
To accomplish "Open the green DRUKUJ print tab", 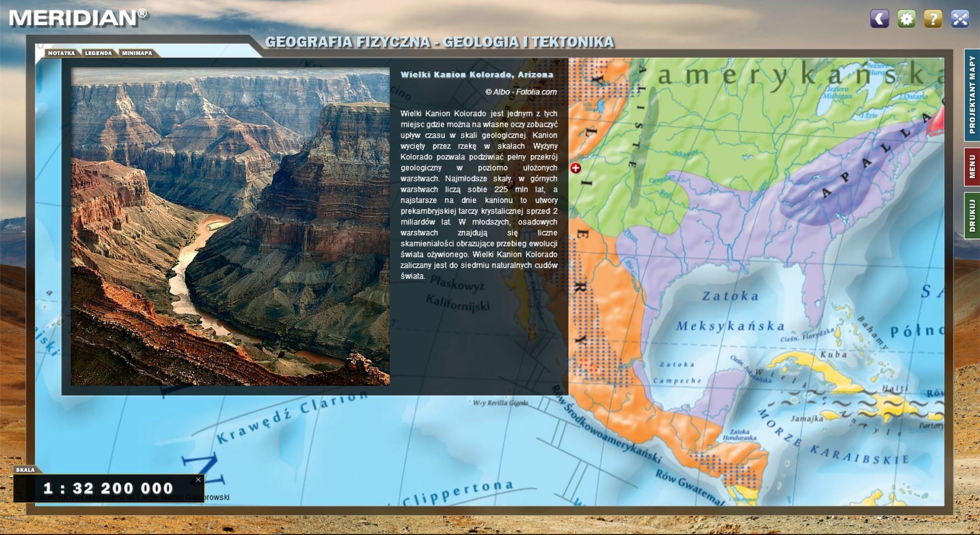I will (x=972, y=215).
